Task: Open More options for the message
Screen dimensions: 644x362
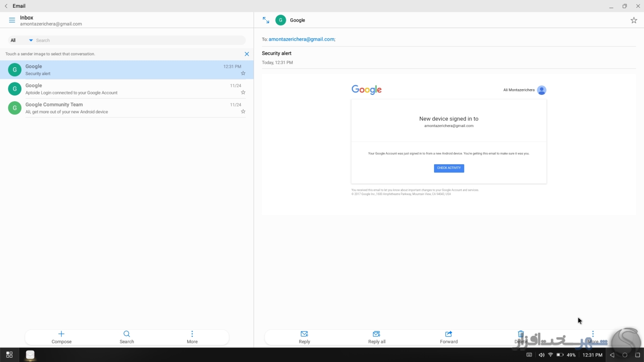Action: coord(593,337)
